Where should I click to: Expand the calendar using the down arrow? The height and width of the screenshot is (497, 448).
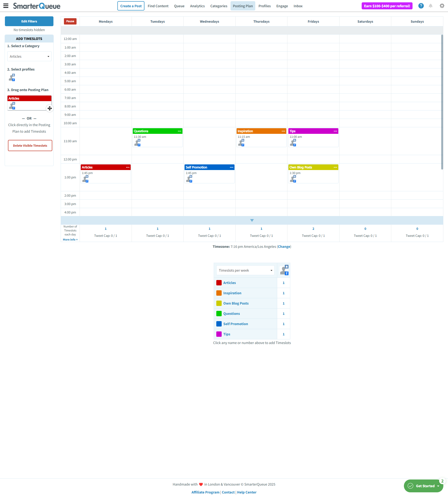tap(252, 220)
